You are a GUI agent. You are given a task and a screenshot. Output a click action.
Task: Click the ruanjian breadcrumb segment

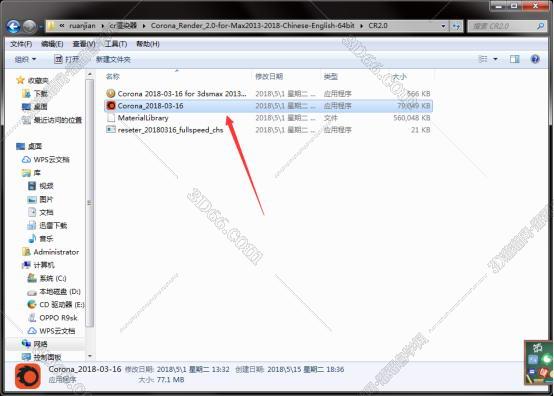[82, 25]
